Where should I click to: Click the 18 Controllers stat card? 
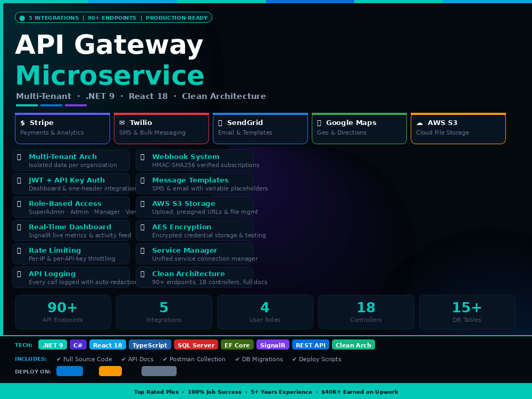tap(366, 312)
